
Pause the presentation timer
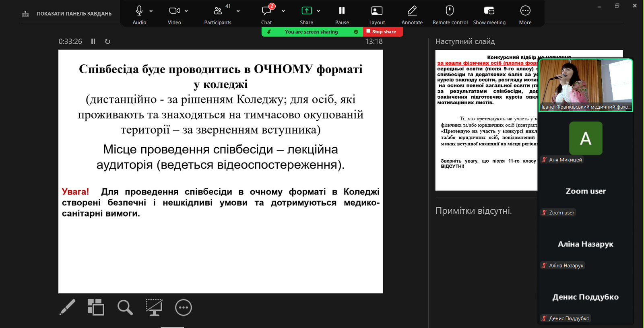click(x=93, y=41)
